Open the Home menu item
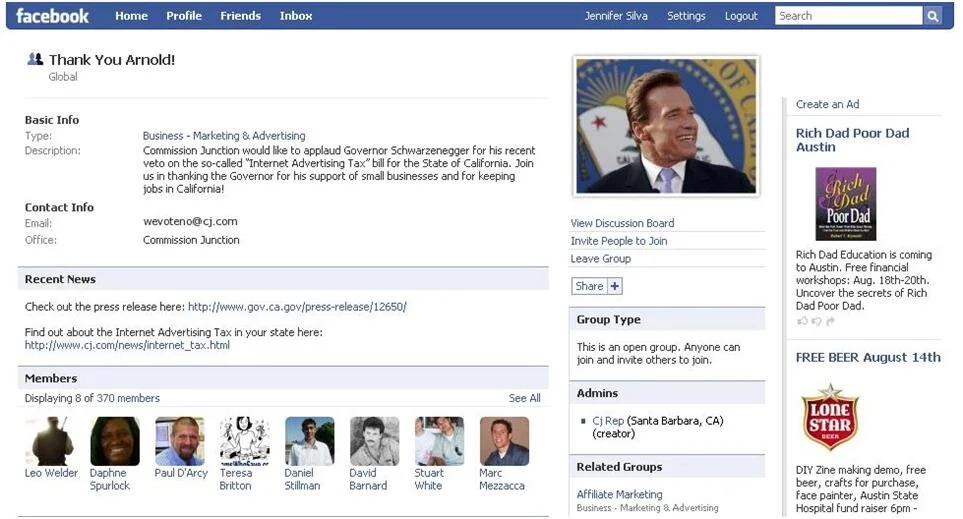This screenshot has width=963, height=519. pos(131,16)
